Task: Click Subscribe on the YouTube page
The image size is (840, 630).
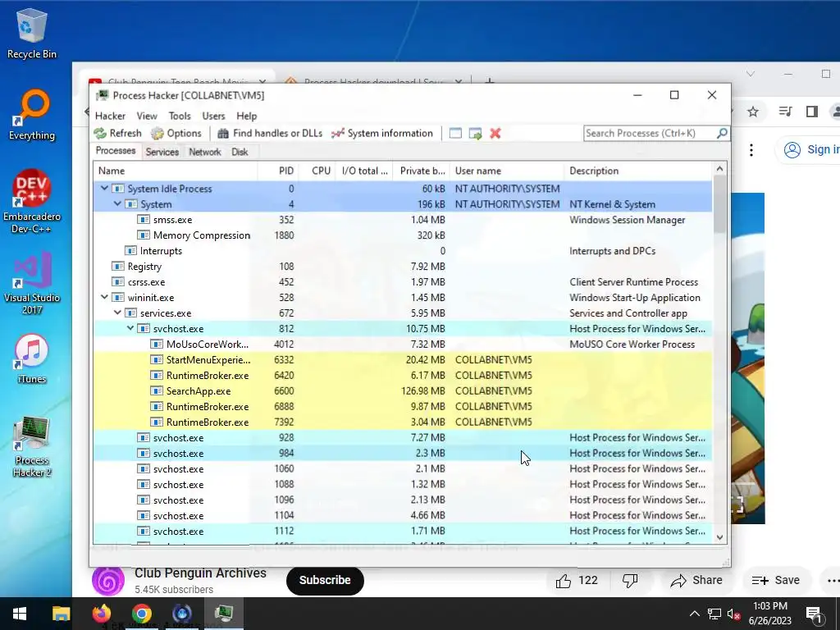Action: [325, 580]
